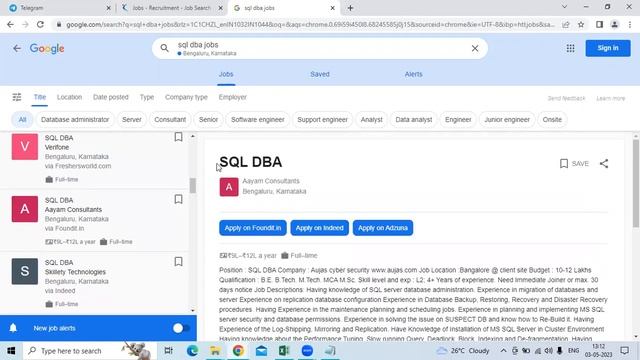Open the Skillety Technologies job listing
640x360 pixels.
coord(95,283)
